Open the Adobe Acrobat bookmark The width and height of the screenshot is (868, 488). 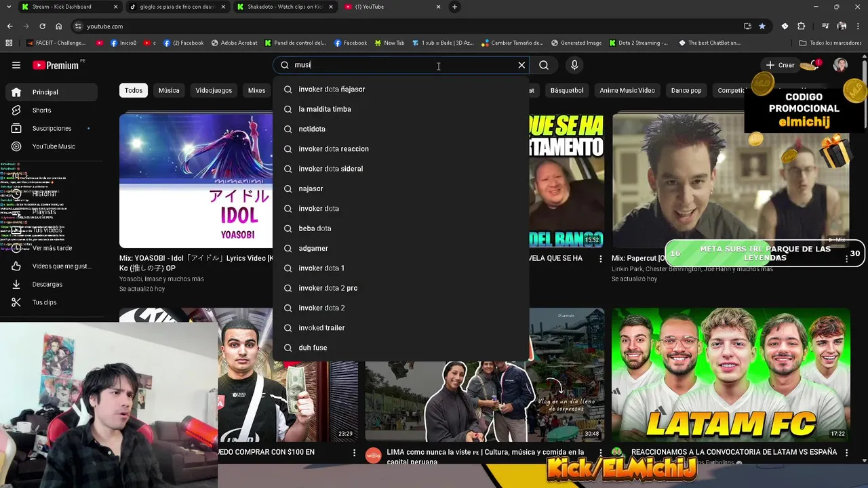(235, 43)
